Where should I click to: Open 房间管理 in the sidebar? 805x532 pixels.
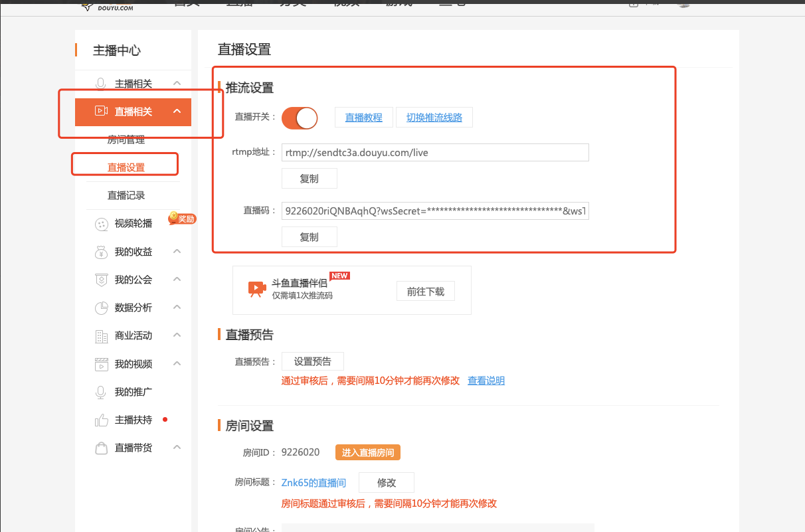click(x=126, y=139)
